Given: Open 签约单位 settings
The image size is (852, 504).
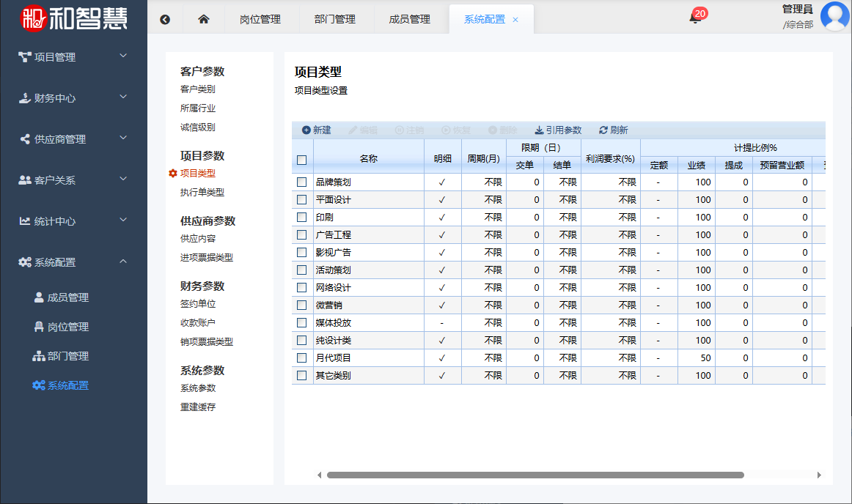Looking at the screenshot, I should (198, 303).
